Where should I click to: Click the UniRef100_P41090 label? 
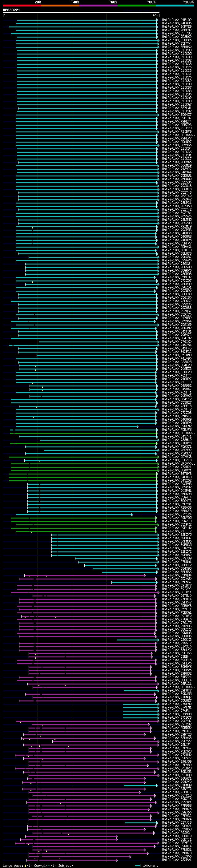pos(177,358)
